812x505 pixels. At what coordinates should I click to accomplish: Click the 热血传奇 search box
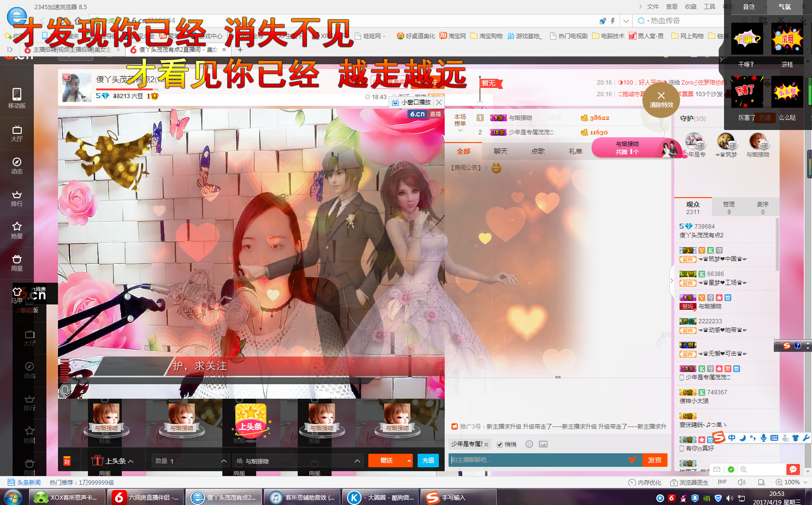(681, 21)
